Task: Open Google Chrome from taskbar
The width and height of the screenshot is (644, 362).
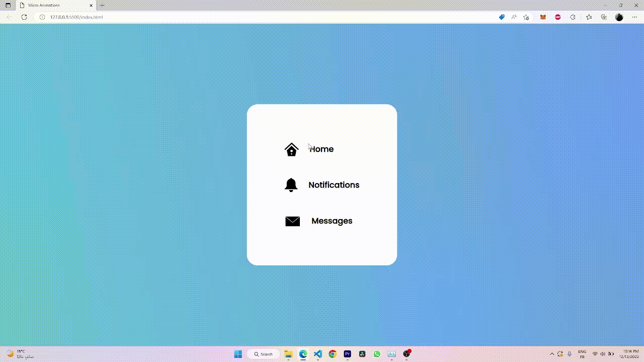Action: click(x=333, y=354)
